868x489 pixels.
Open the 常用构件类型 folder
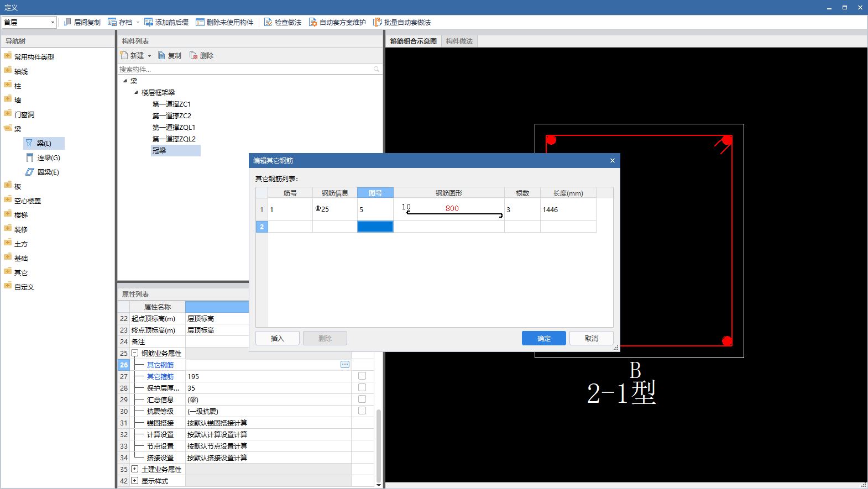tap(8, 56)
